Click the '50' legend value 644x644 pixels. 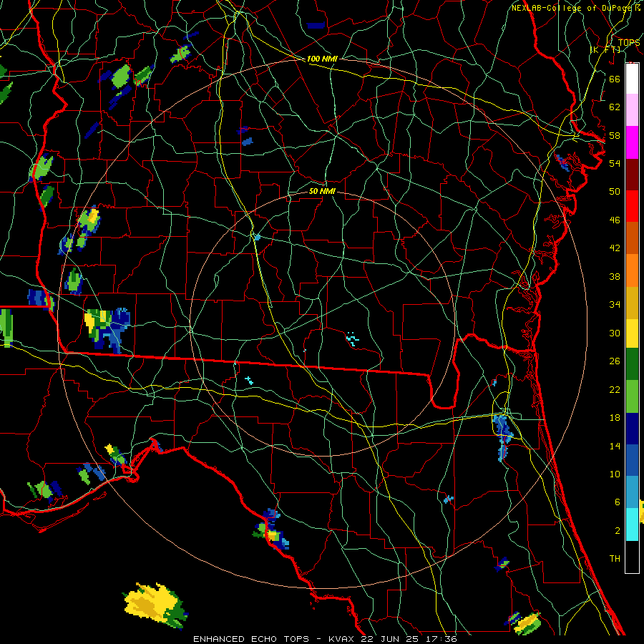click(x=615, y=192)
